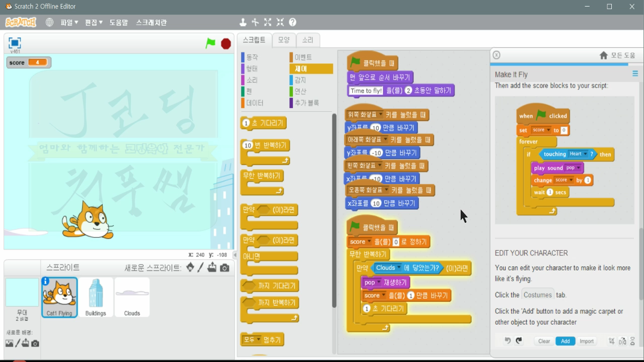The height and width of the screenshot is (362, 644).
Task: Stop all scripts with the red stop sign
Action: point(226,43)
